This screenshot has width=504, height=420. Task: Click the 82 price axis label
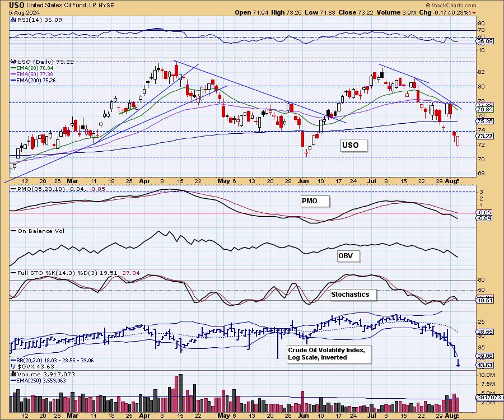[x=481, y=72]
